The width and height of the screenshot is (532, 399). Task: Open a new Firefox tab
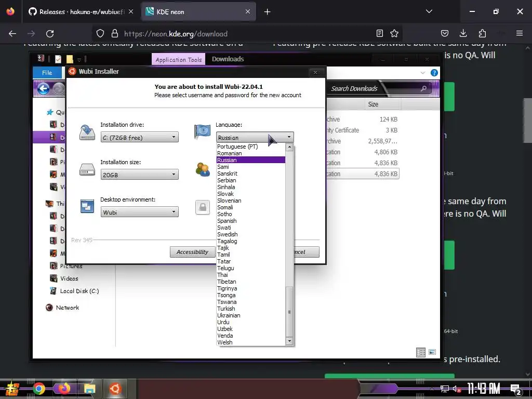[268, 12]
